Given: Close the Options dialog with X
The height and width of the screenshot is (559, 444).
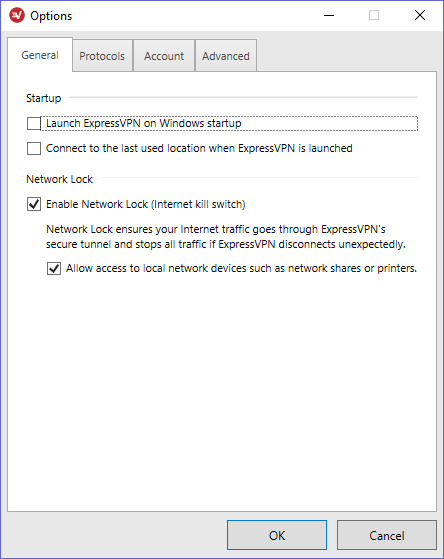Looking at the screenshot, I should (420, 15).
